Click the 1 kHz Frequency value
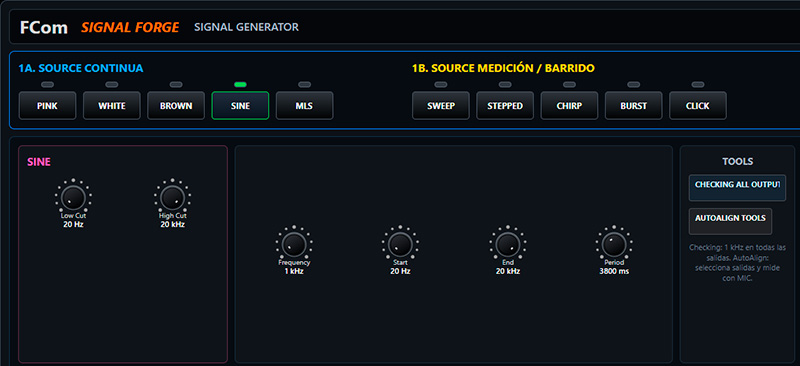The image size is (800, 366). click(294, 271)
